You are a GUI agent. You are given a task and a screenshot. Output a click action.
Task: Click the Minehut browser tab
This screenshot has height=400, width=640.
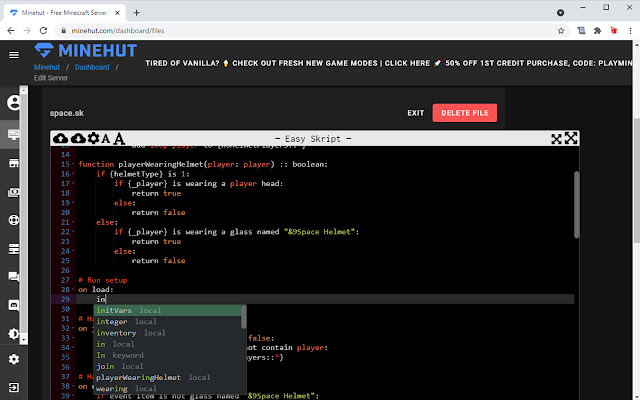pos(64,13)
